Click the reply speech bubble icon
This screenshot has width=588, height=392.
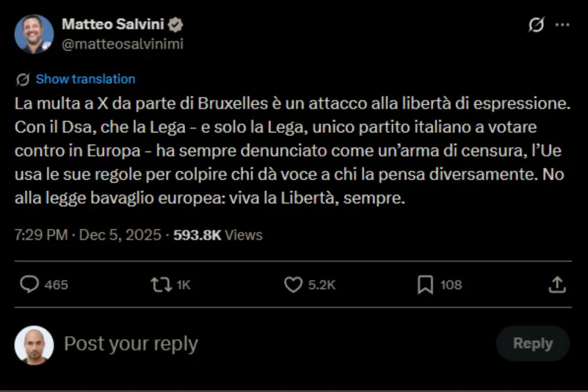click(29, 284)
